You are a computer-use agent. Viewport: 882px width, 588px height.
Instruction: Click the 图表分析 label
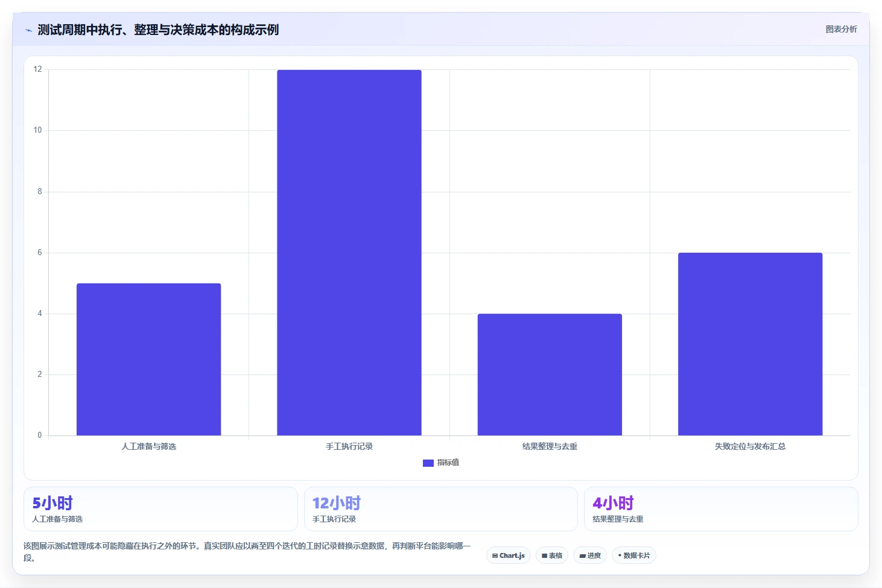(841, 29)
